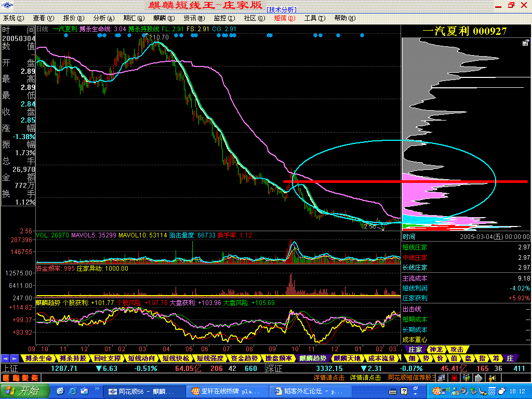Screen dimensions: 532x399
Task: Open the 查看(V) menu
Action: click(x=44, y=18)
